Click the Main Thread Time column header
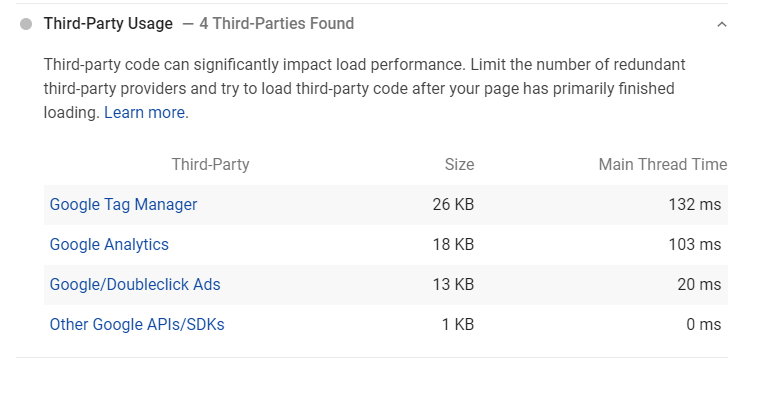This screenshot has height=393, width=765. (x=663, y=164)
